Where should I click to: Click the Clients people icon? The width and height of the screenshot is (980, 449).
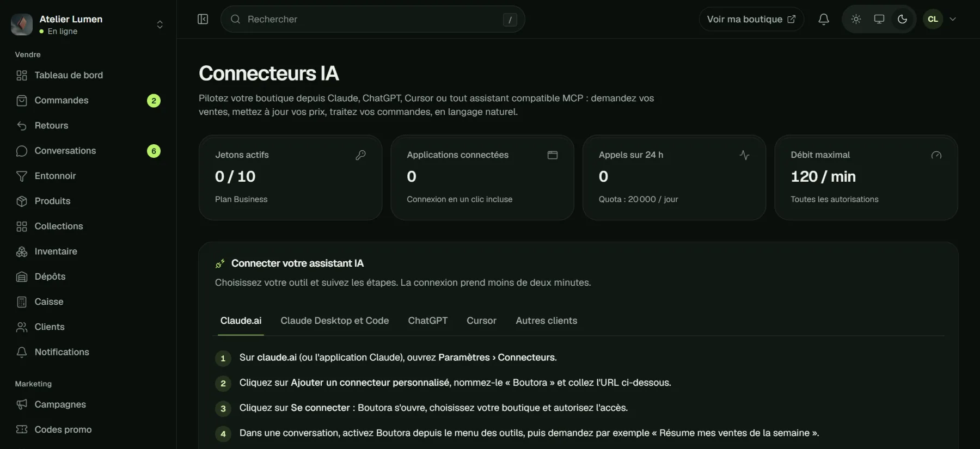22,327
